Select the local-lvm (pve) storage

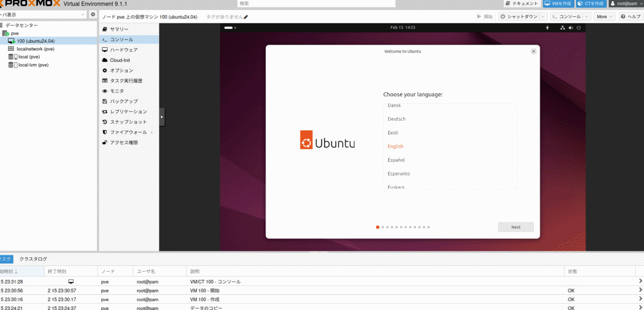[x=33, y=65]
